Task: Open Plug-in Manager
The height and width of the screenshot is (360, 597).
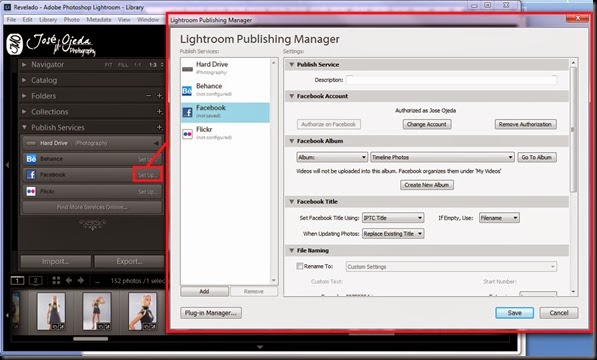Action: (211, 313)
